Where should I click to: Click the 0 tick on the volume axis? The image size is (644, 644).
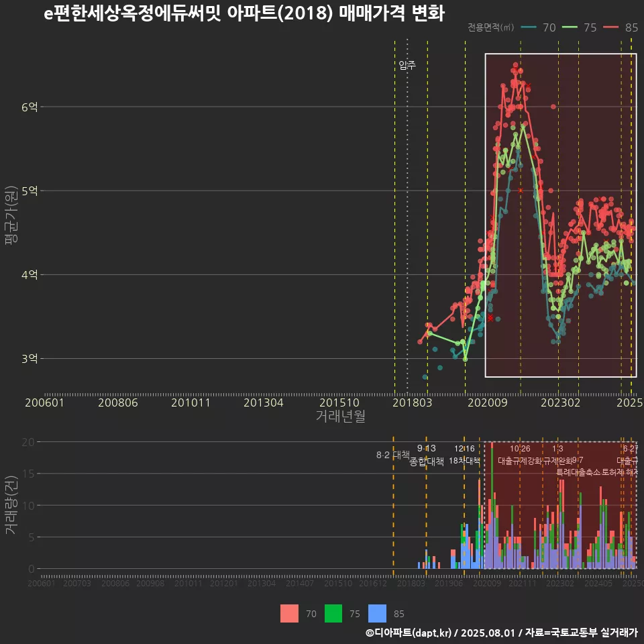pyautogui.click(x=32, y=569)
